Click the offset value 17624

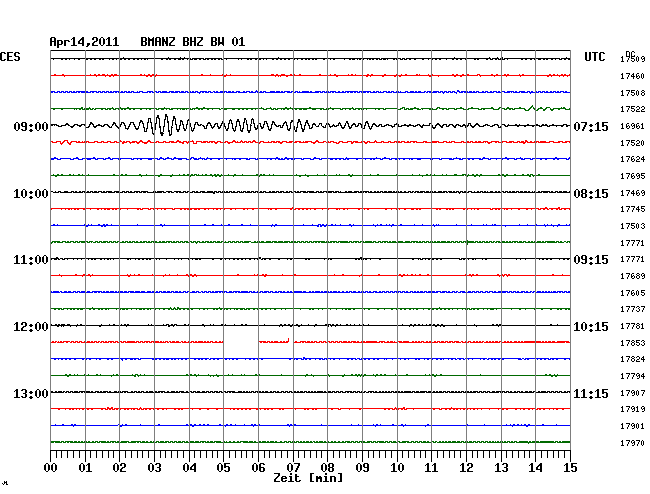coord(633,159)
